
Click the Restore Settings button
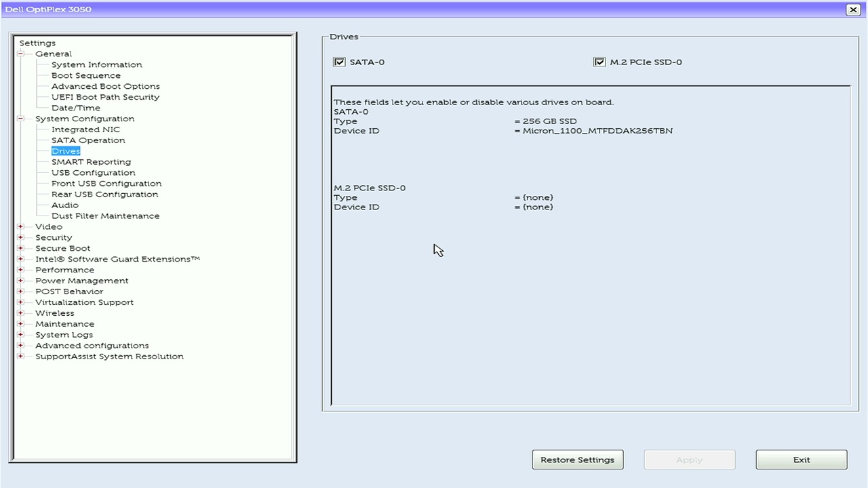pos(578,460)
